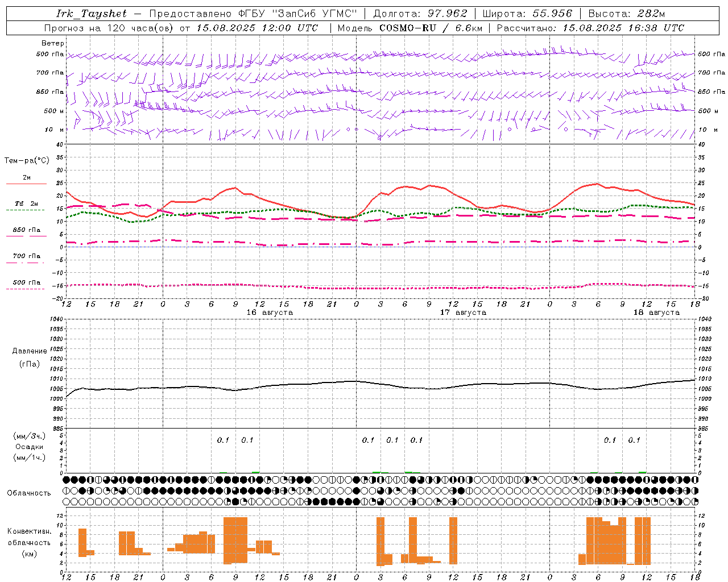The image size is (728, 582).
Task: Click the red line sample under 2м legend
Action: pyautogui.click(x=26, y=184)
